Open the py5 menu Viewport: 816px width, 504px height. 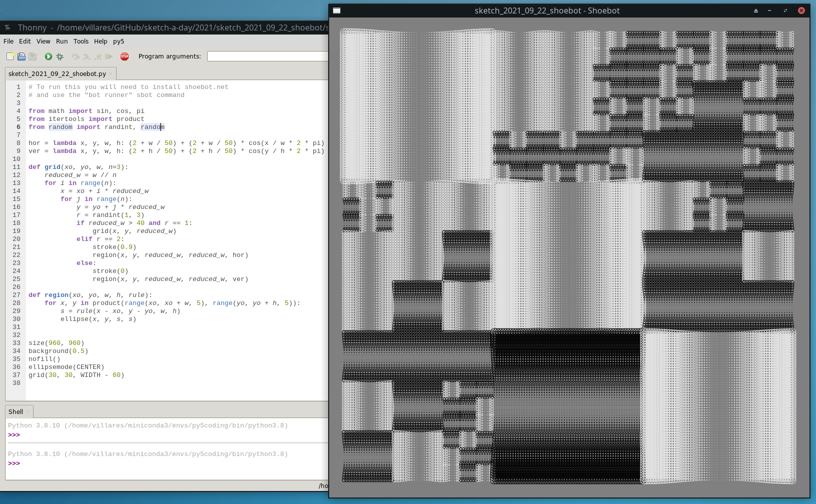(119, 41)
